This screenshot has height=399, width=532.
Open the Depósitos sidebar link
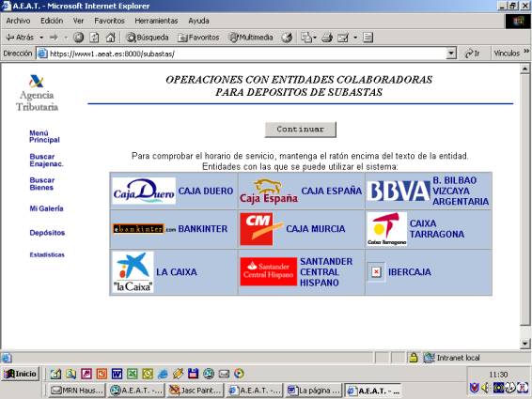pos(47,233)
